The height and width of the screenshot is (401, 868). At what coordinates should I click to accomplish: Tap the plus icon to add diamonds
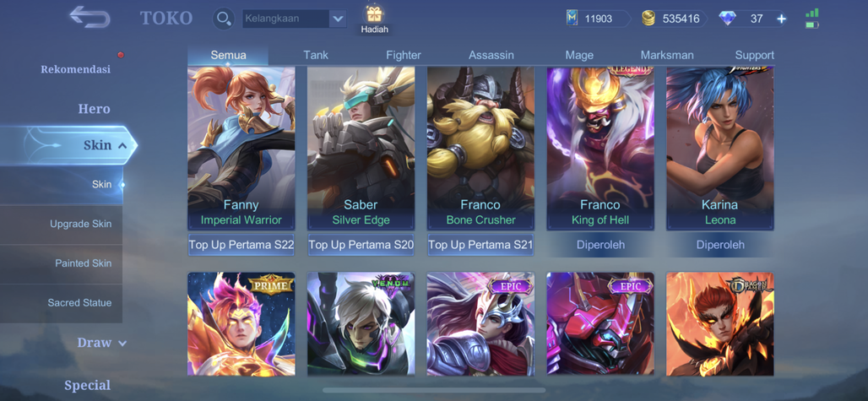(781, 19)
